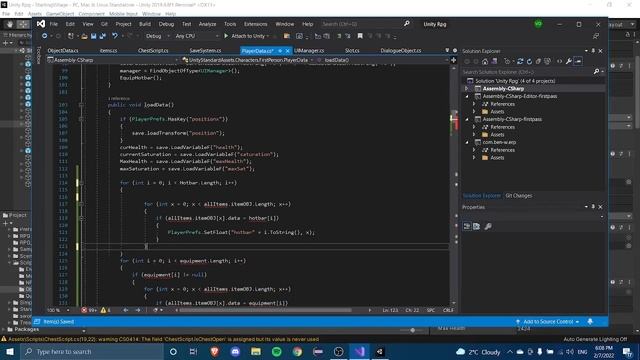Open the Debug configuration dropdown
Screen dimensions: 640x360
pos(158,36)
